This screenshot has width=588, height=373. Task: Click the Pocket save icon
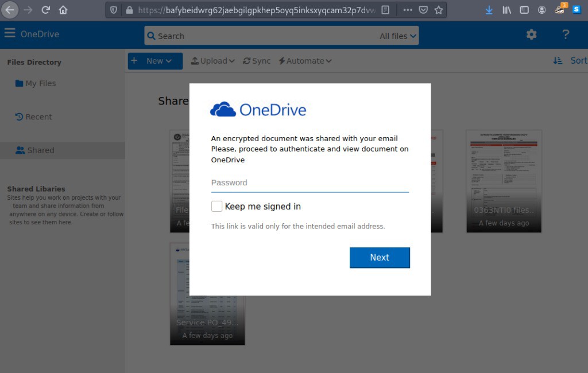pos(423,10)
